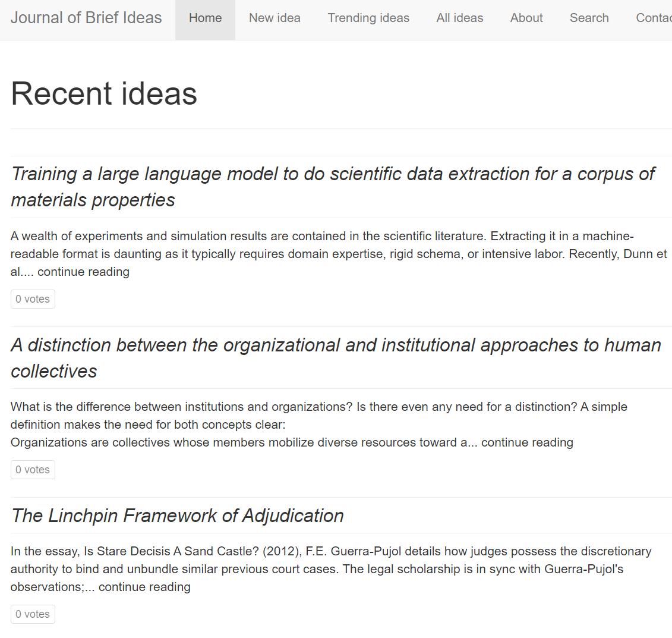Click the Recent ideas page heading
This screenshot has height=638, width=672.
click(104, 94)
